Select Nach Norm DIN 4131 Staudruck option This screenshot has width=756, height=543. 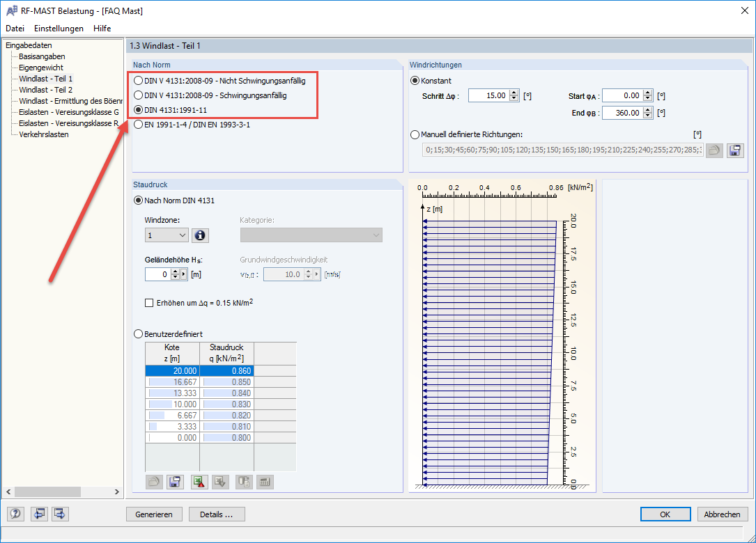click(x=139, y=200)
